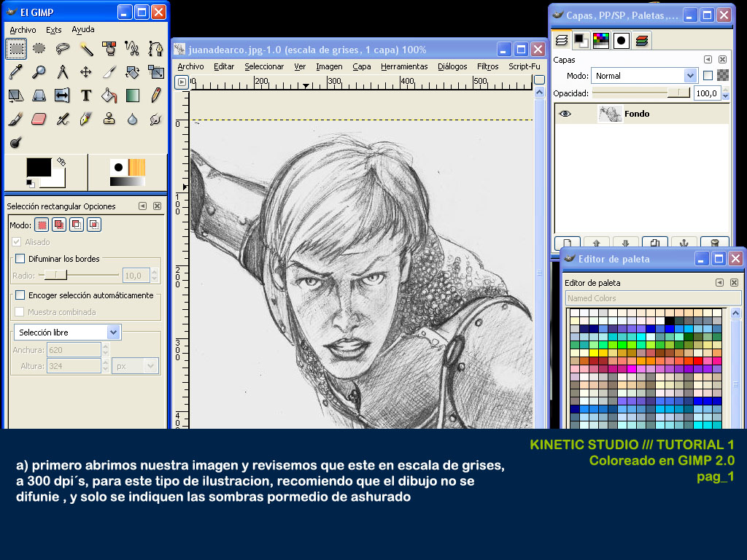Enable Encoger selección automáticamente checkbox

click(x=20, y=295)
